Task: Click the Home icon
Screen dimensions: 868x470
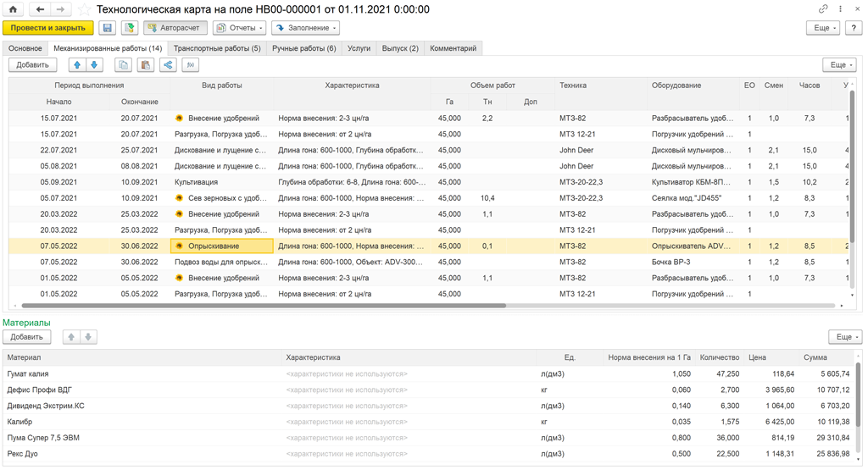Action: [13, 9]
